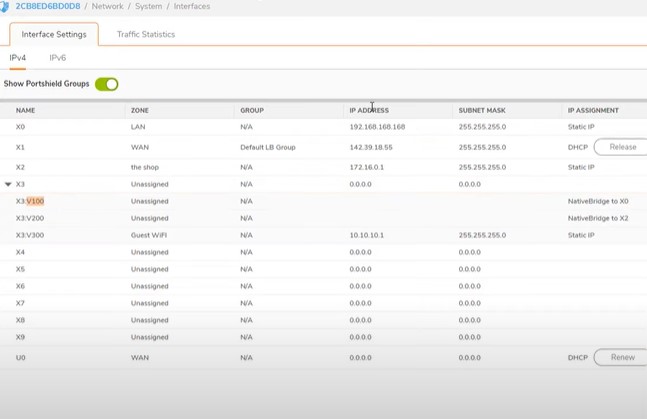Image resolution: width=647 pixels, height=419 pixels.
Task: Select the IPv4 sub-tab
Action: pyautogui.click(x=18, y=58)
